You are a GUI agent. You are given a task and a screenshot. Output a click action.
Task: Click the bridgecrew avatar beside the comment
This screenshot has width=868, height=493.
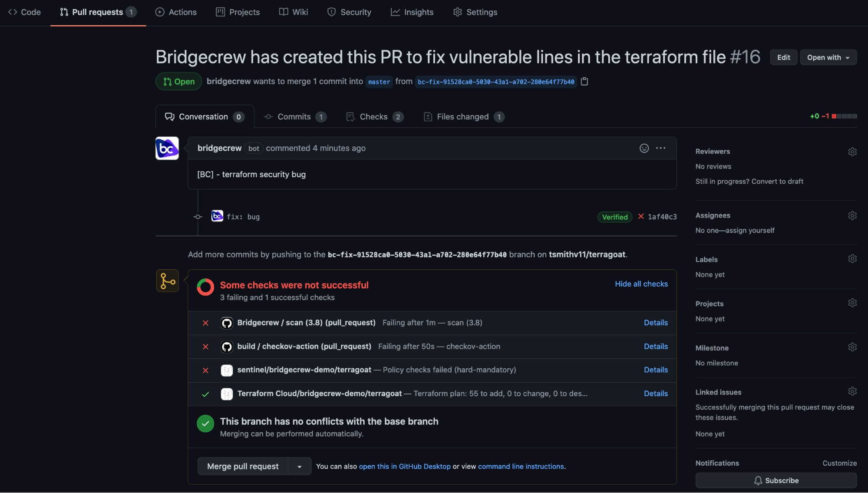(x=167, y=149)
